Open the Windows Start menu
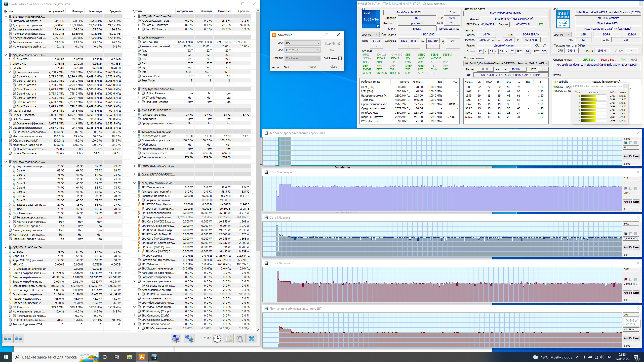 pos(6,357)
